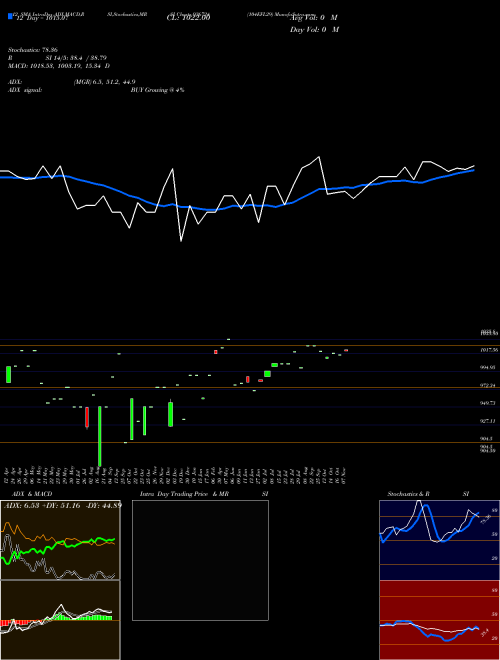This screenshot has height=660, width=500.
Task: Click the 'BUY Growing @ 4%' signal text
Action: click(157, 90)
